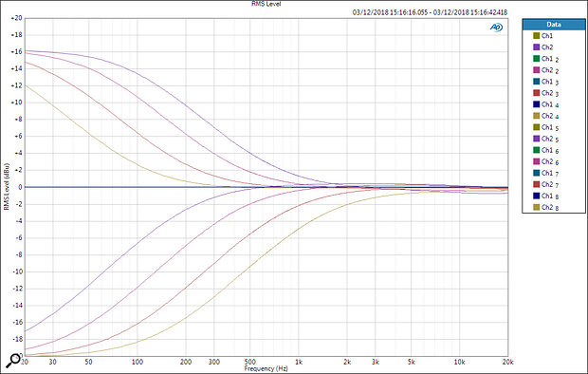Screen dimensions: 588x374
Task: Select the Ch2 8 legend label
Action: (550, 207)
